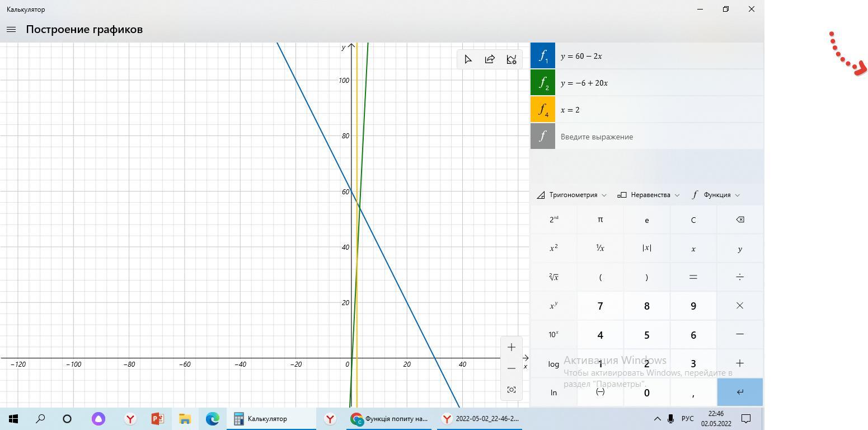Click the open parenthesis key
868x430 pixels.
tap(600, 277)
